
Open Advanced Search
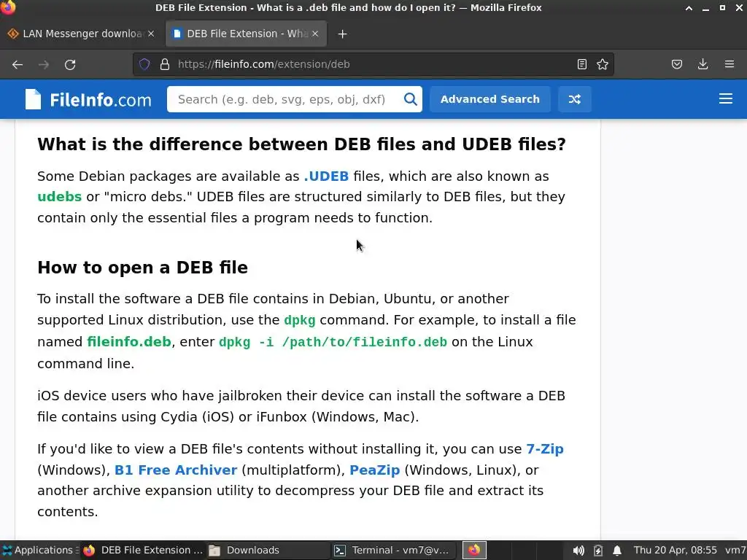point(489,99)
